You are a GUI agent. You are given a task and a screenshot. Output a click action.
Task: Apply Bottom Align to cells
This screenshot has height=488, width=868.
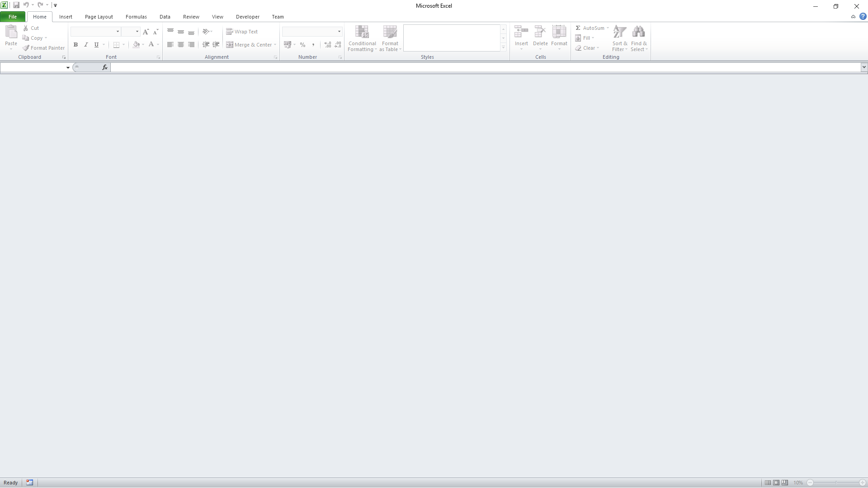click(191, 32)
